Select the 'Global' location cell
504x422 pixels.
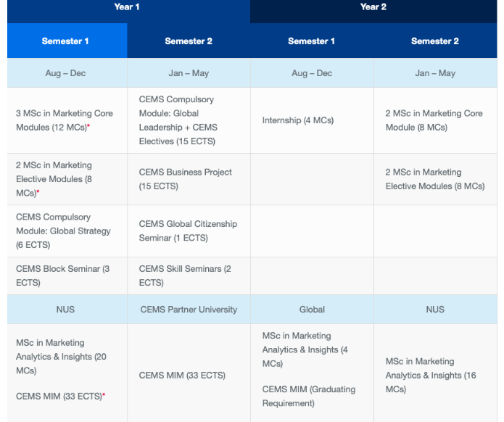[312, 309]
